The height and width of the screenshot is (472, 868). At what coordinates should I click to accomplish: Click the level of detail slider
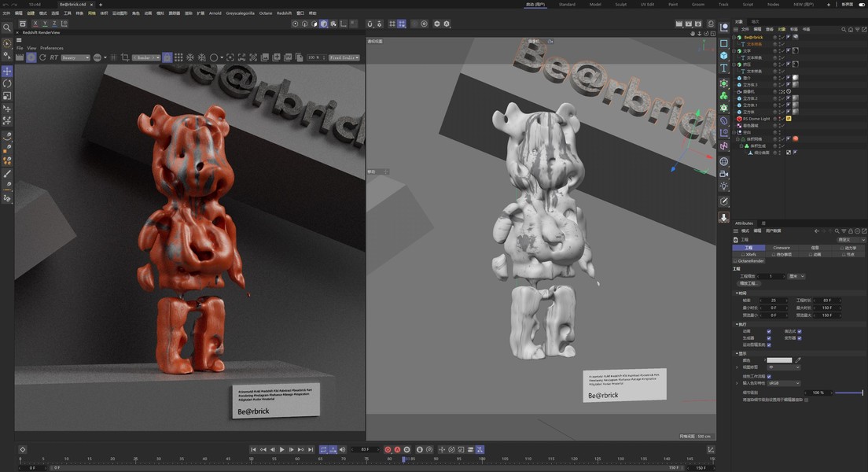(848, 393)
